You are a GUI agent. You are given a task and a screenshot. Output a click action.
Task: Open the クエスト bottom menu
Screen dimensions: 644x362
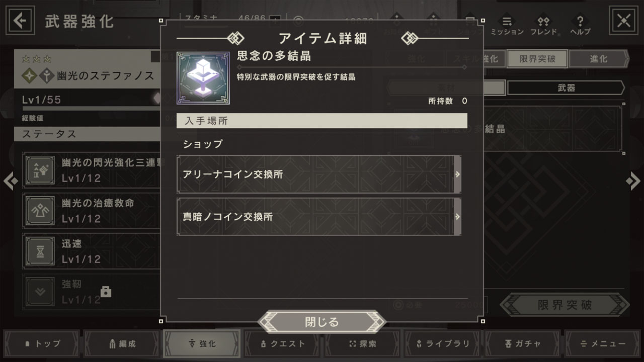coord(282,344)
